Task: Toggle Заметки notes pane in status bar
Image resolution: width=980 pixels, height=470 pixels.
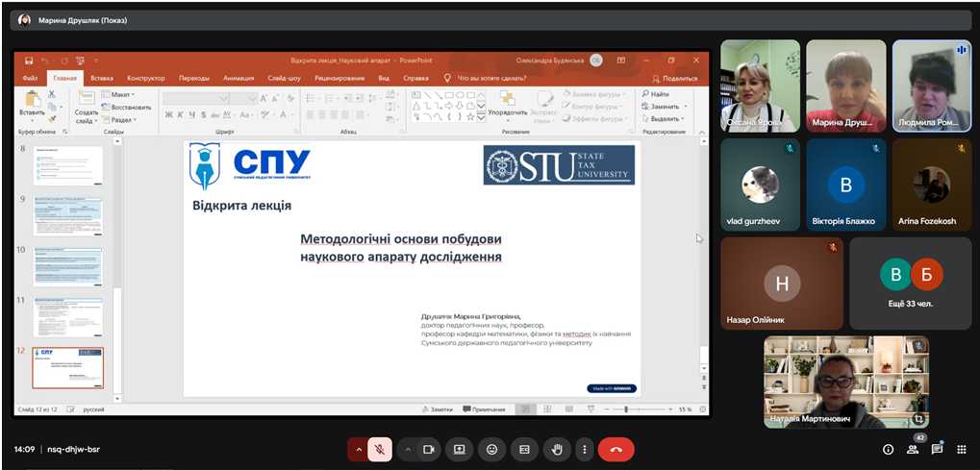Action: pos(437,409)
